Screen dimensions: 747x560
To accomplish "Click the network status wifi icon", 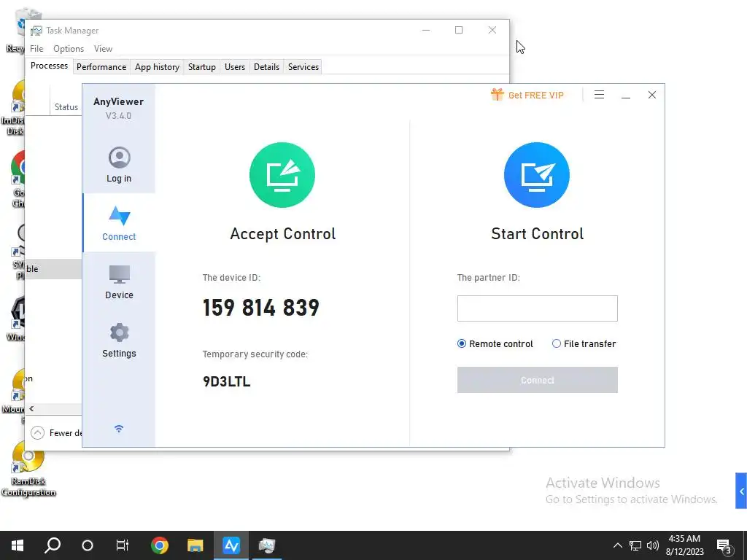I will [119, 429].
